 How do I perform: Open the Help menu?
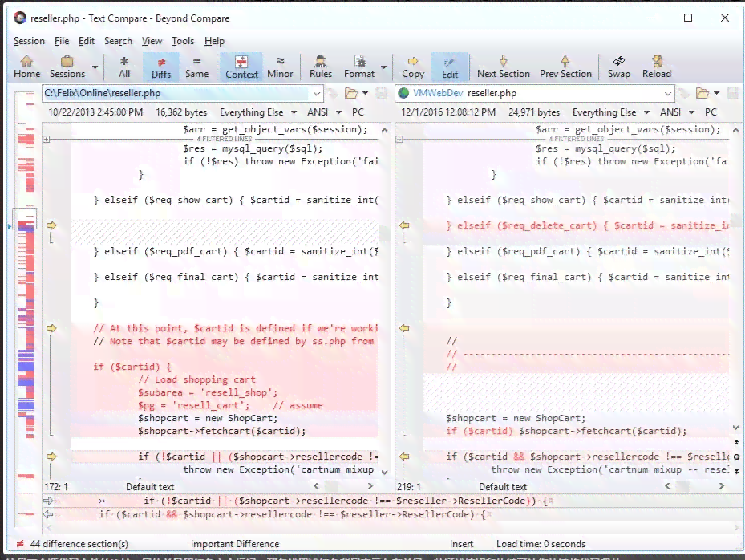[214, 41]
